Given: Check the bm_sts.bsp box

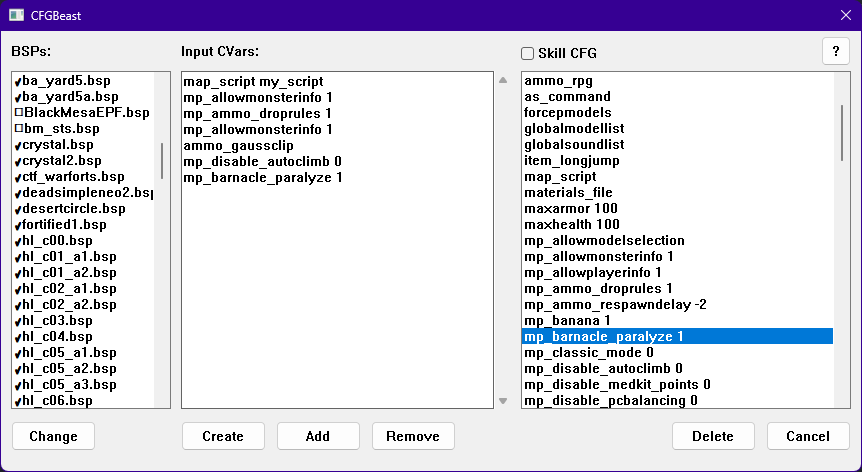Looking at the screenshot, I should point(18,129).
